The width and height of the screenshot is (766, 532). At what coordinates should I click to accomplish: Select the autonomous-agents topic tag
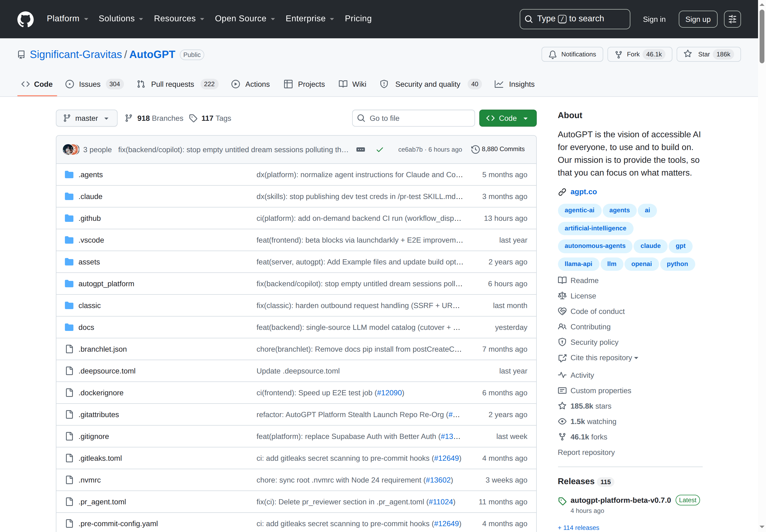pyautogui.click(x=595, y=246)
